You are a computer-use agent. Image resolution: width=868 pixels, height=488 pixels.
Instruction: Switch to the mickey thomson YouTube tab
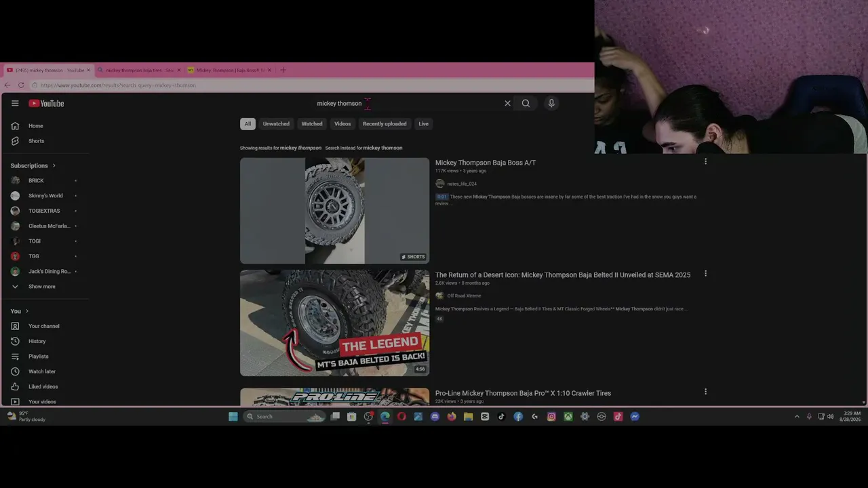47,70
